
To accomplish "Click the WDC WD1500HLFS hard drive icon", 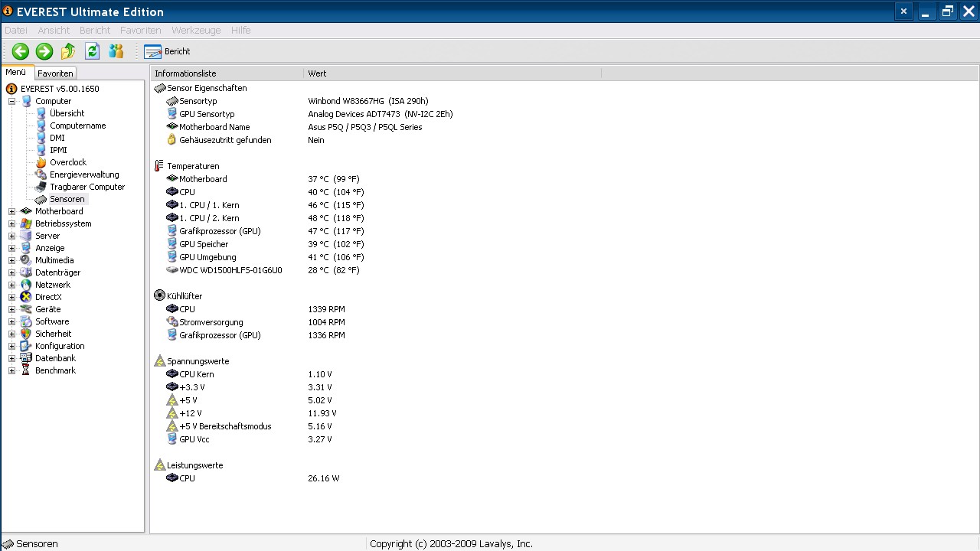I will pos(171,270).
